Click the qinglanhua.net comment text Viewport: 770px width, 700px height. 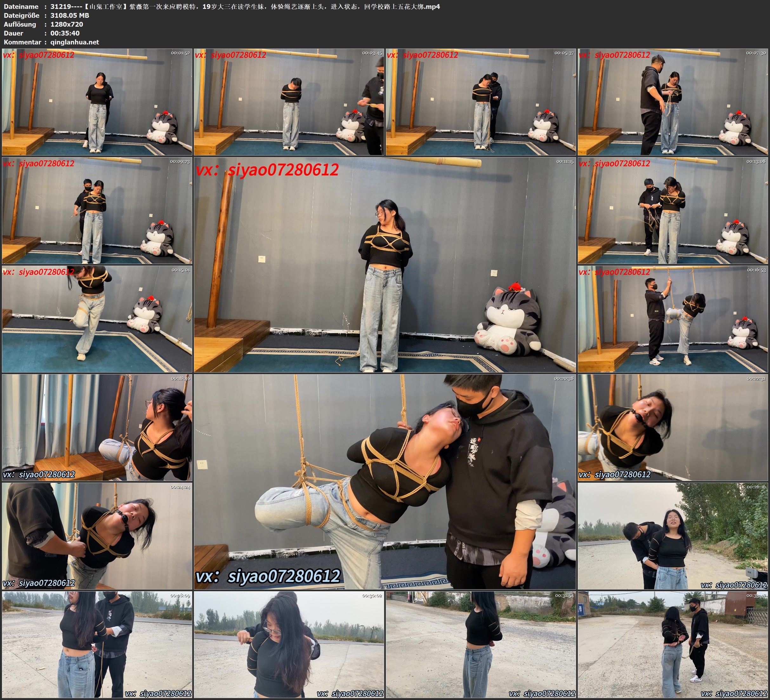[75, 42]
